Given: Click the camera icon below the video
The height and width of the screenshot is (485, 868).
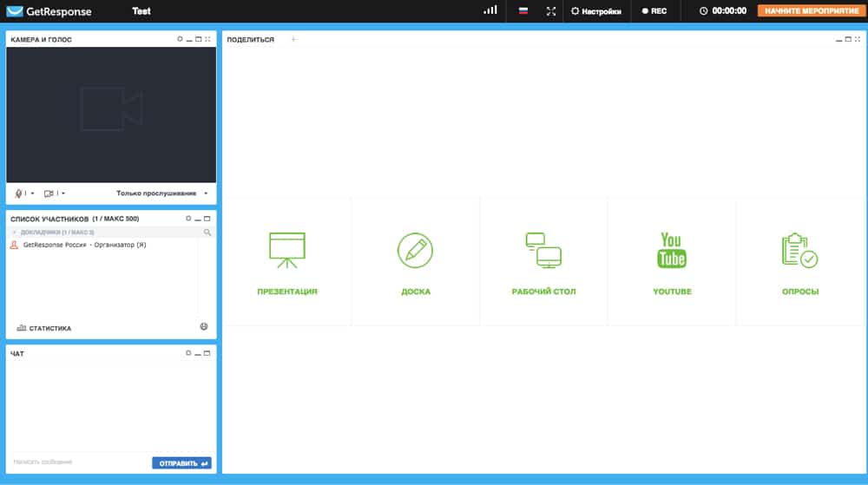Looking at the screenshot, I should [49, 193].
